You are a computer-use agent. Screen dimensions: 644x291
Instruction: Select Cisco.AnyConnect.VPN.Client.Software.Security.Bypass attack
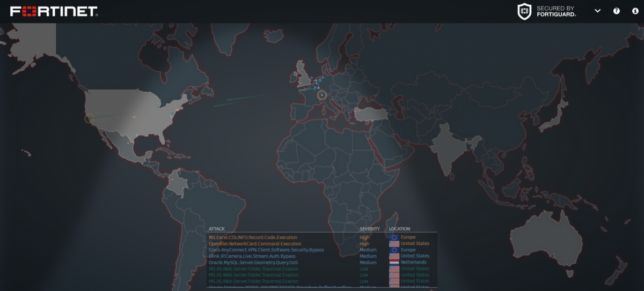coord(266,250)
